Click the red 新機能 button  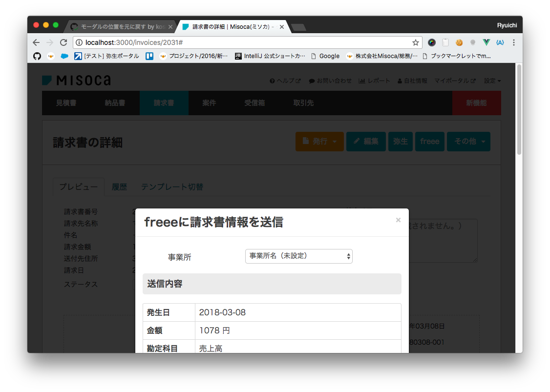(x=476, y=103)
